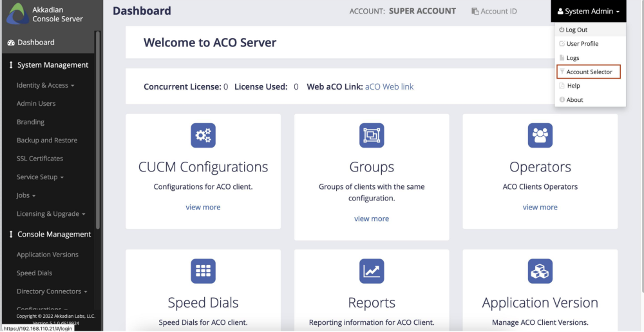Click the Operators people icon
This screenshot has height=332, width=644.
(x=540, y=135)
